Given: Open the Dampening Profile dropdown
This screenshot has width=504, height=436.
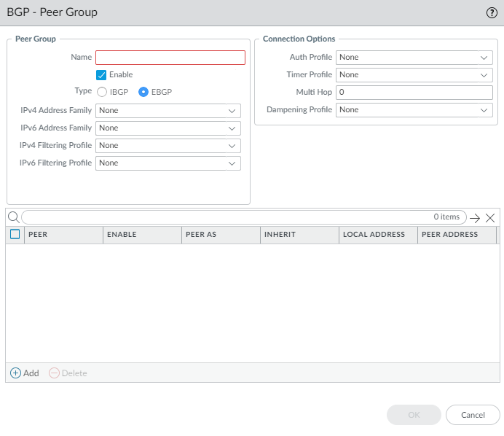Looking at the screenshot, I should (414, 109).
